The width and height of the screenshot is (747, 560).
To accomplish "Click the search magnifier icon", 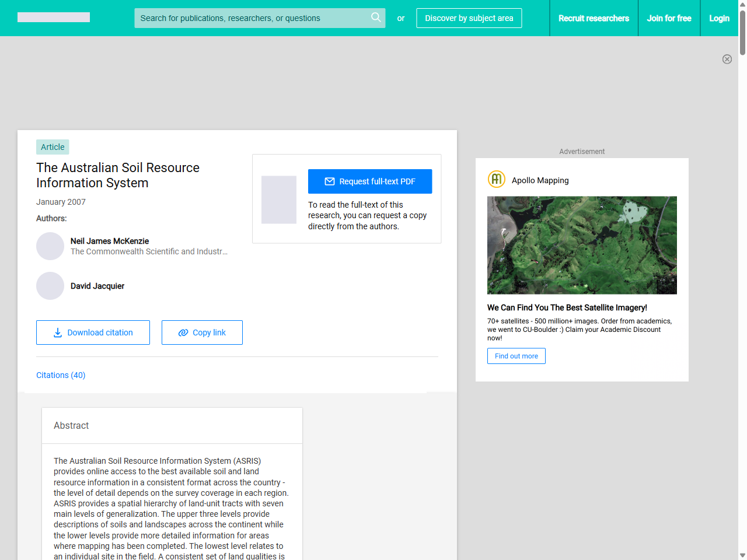I will pyautogui.click(x=376, y=18).
